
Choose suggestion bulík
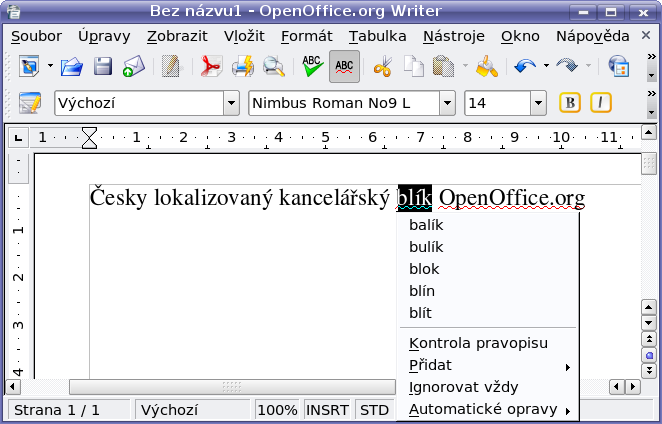pos(488,247)
